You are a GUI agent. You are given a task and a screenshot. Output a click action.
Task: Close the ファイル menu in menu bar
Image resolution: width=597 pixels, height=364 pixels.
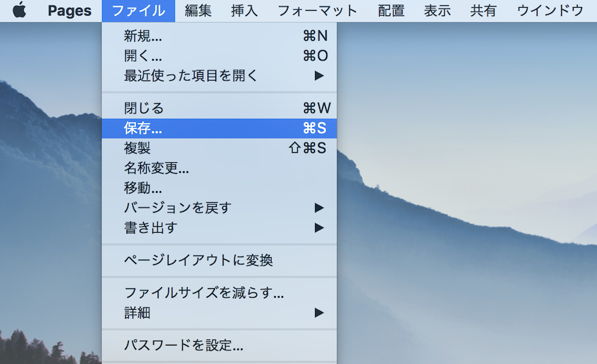coord(139,11)
